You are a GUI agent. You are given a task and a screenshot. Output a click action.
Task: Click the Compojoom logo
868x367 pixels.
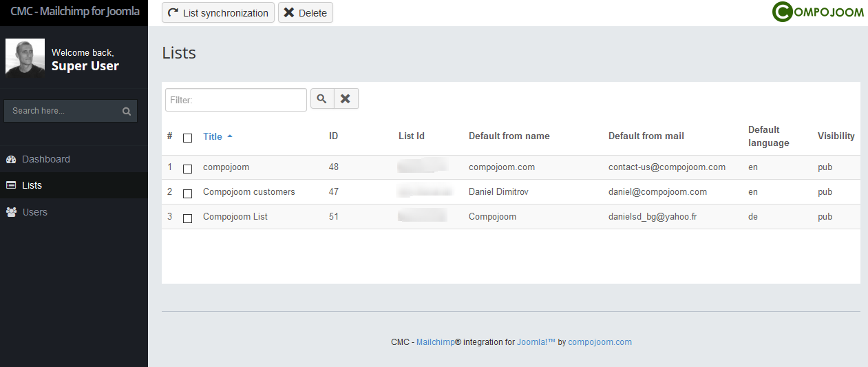[818, 12]
